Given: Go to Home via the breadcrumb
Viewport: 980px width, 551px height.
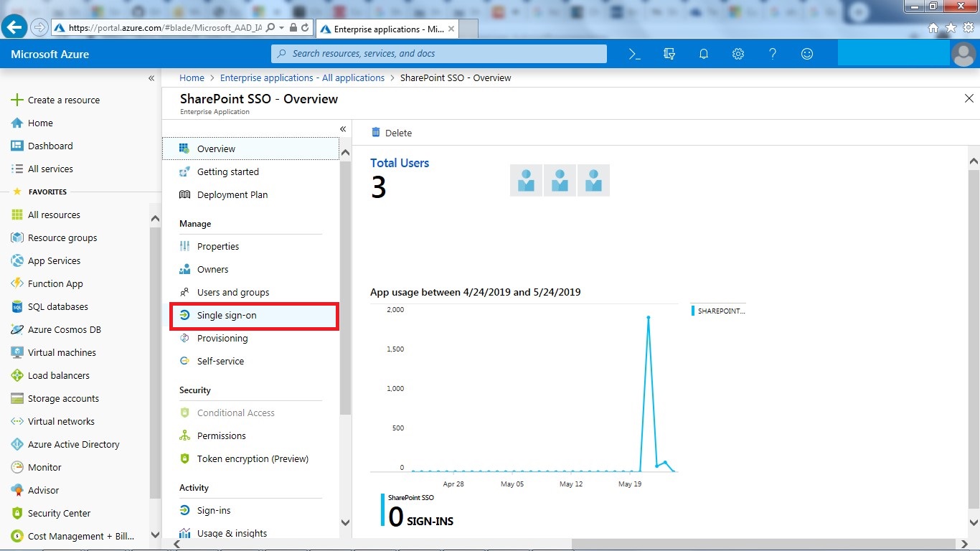Looking at the screenshot, I should [x=192, y=77].
